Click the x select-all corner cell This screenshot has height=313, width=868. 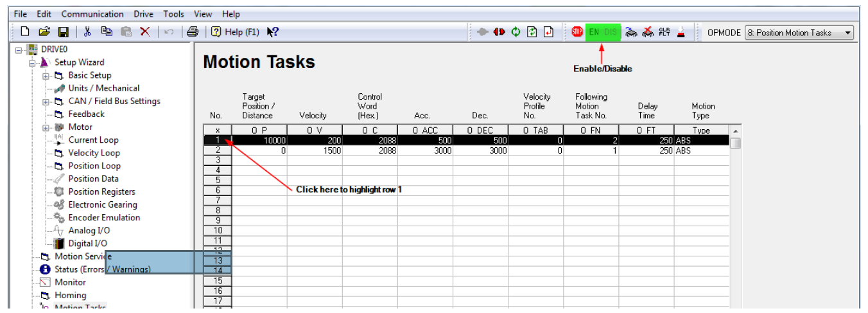click(218, 130)
